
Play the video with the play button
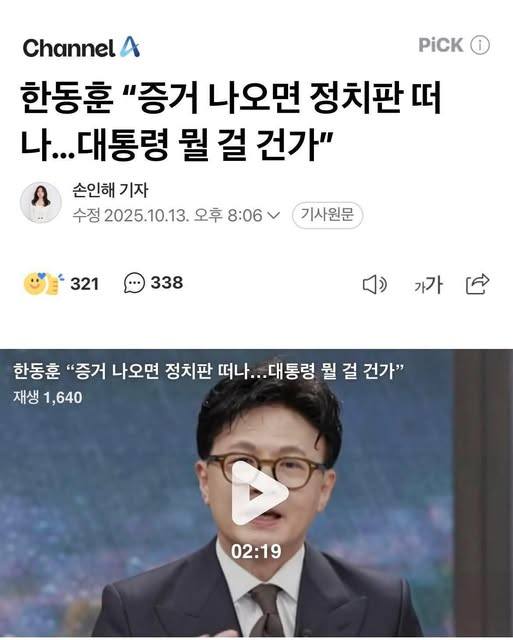click(x=258, y=493)
